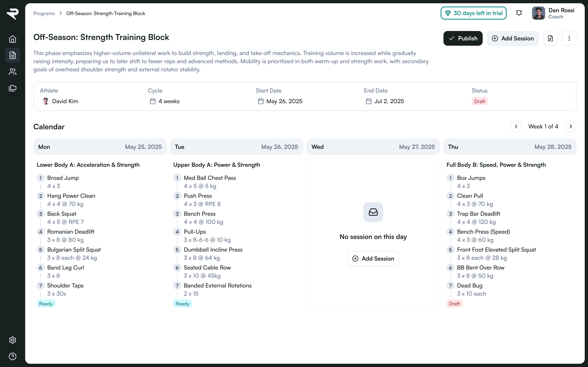Open Lower Body A session title
Screen dimensions: 588x367
tap(88, 165)
